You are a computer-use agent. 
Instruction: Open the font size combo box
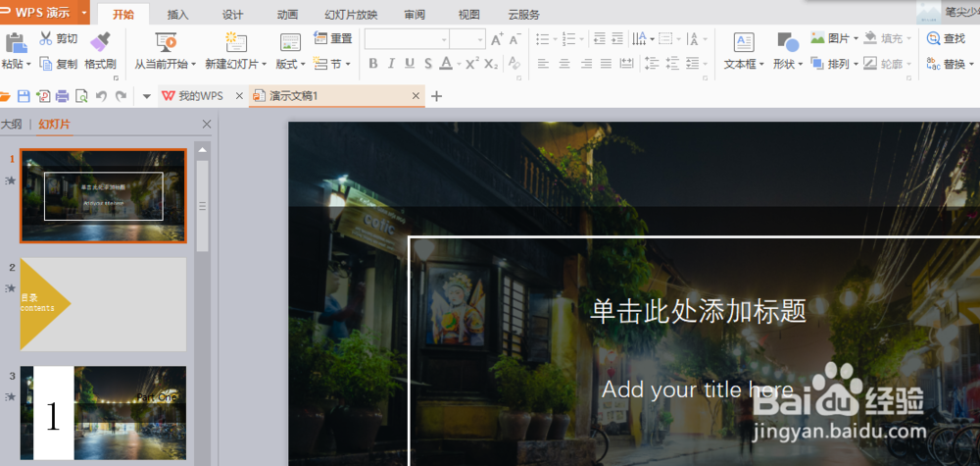467,39
